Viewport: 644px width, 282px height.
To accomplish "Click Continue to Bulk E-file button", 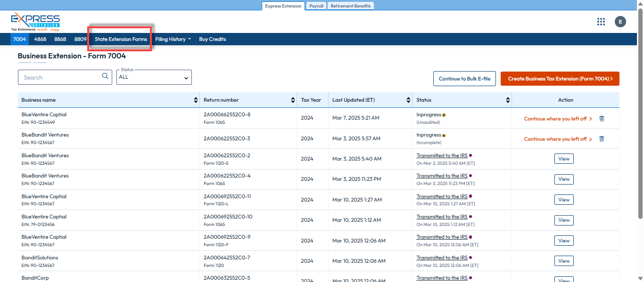I will (x=464, y=79).
